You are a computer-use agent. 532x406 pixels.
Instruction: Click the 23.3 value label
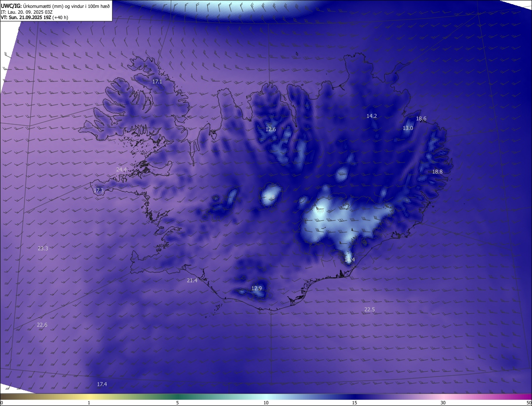(43, 249)
